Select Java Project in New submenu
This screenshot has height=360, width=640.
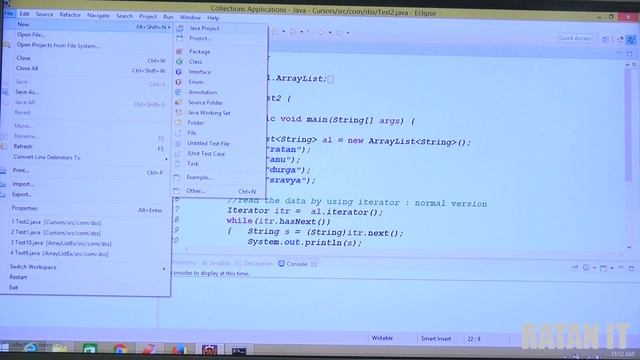click(x=204, y=28)
